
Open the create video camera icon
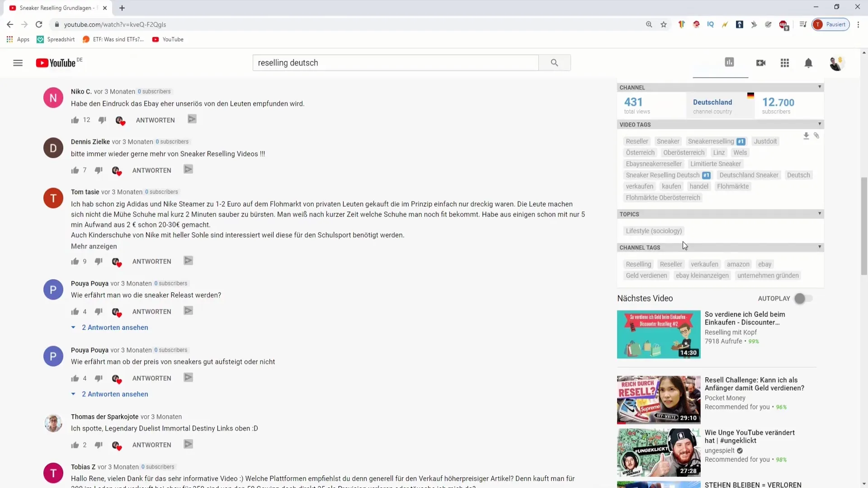coord(761,63)
